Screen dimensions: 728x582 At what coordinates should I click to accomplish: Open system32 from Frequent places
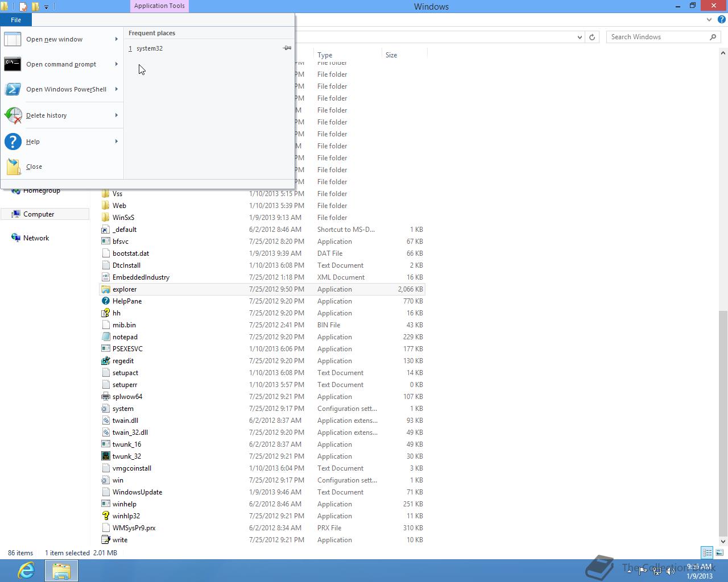click(209, 48)
